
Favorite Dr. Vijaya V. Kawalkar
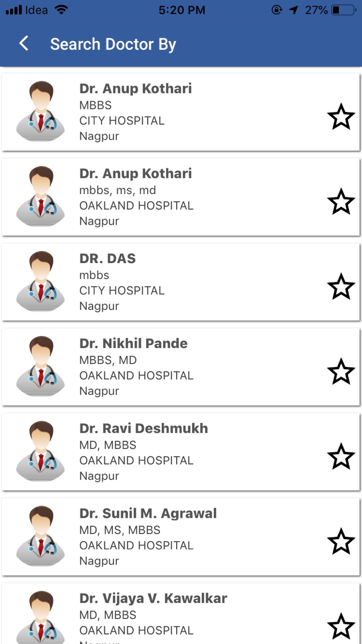point(341,626)
